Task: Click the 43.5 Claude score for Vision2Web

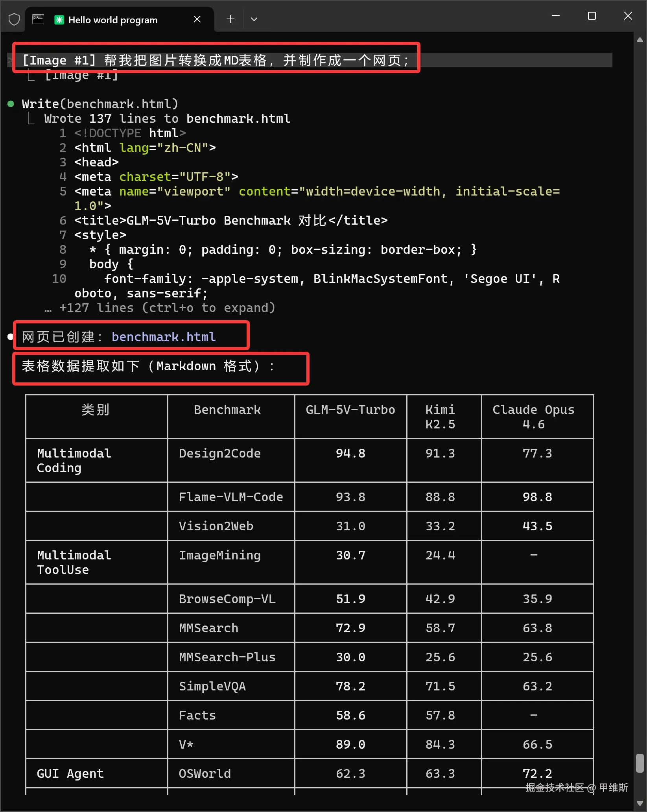Action: coord(537,526)
